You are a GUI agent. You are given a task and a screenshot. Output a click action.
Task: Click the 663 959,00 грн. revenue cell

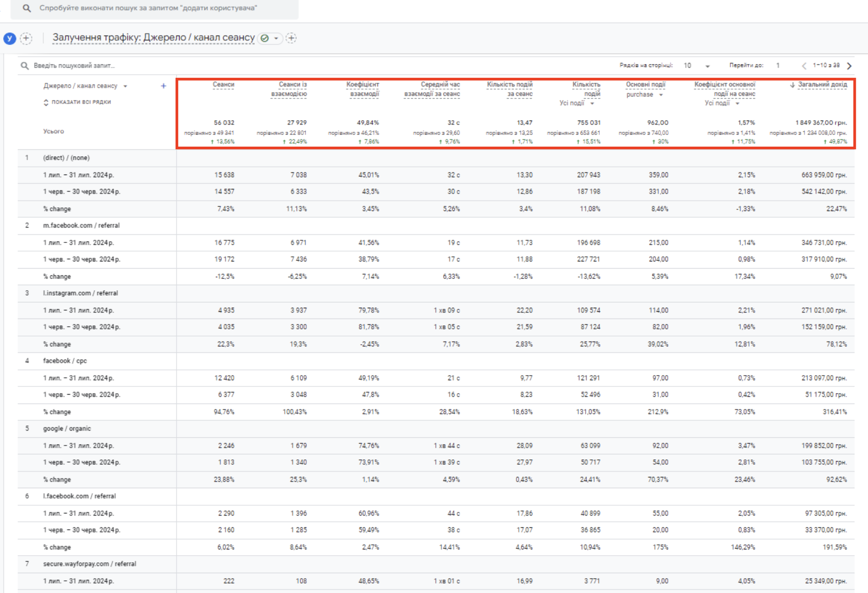click(x=824, y=175)
